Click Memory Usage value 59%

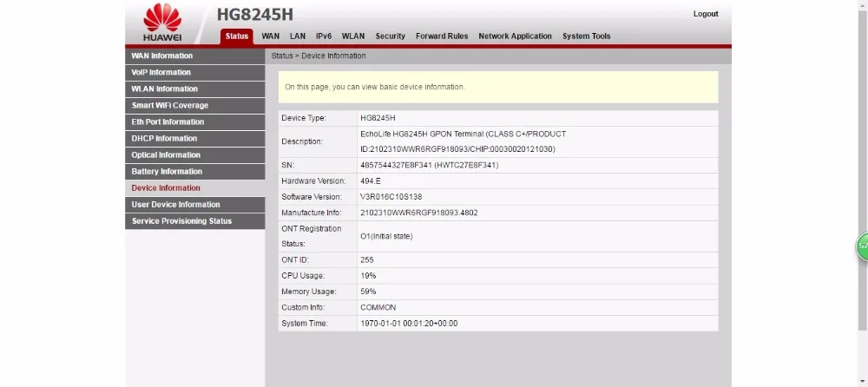click(368, 292)
